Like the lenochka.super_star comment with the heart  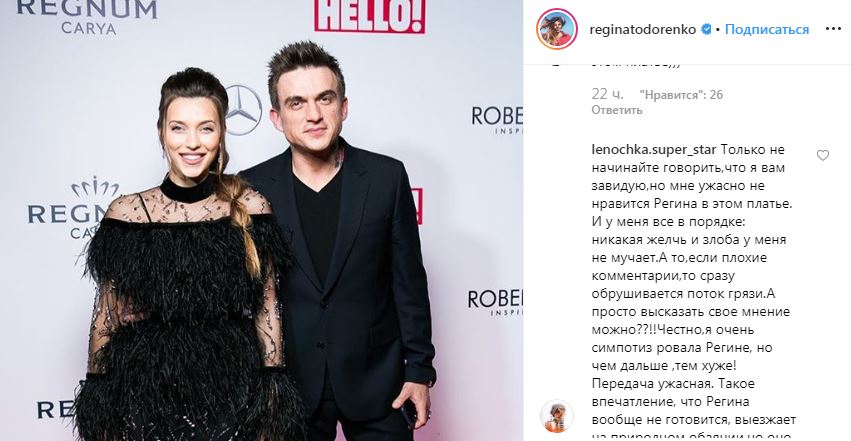coord(823,156)
